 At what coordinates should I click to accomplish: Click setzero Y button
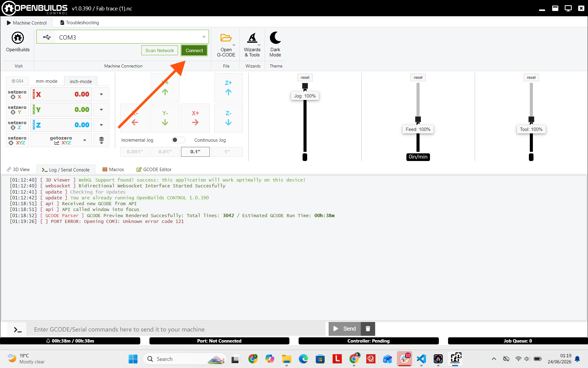coord(17,110)
